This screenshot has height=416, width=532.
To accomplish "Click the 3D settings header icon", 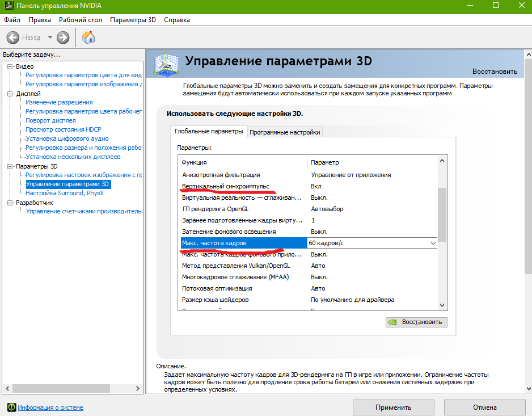I will click(166, 64).
